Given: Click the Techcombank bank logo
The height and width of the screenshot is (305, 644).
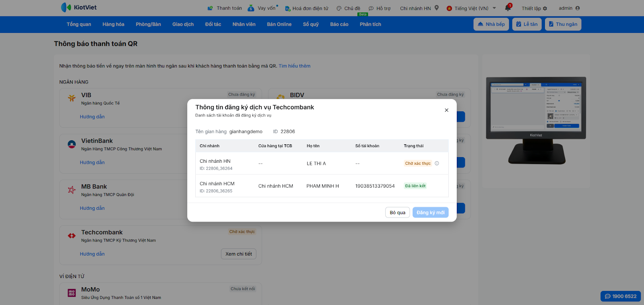Looking at the screenshot, I should point(72,236).
